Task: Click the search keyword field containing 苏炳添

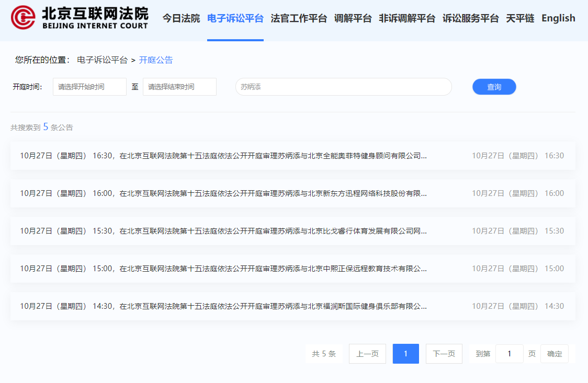Action: point(343,87)
